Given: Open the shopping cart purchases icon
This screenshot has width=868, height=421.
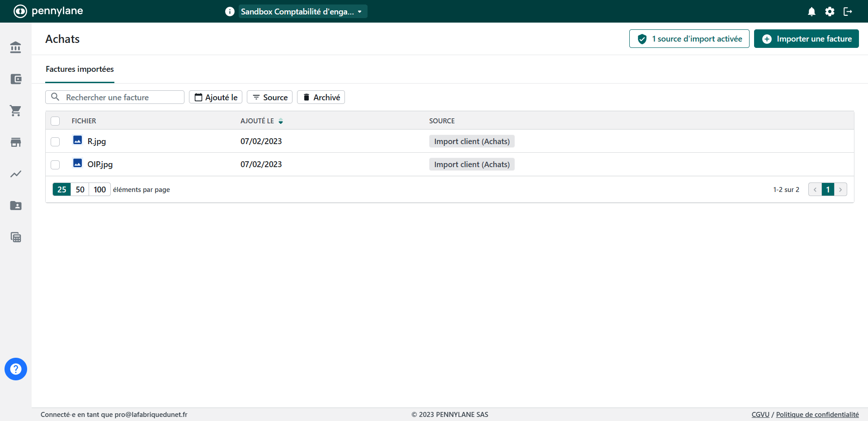Looking at the screenshot, I should 16,111.
